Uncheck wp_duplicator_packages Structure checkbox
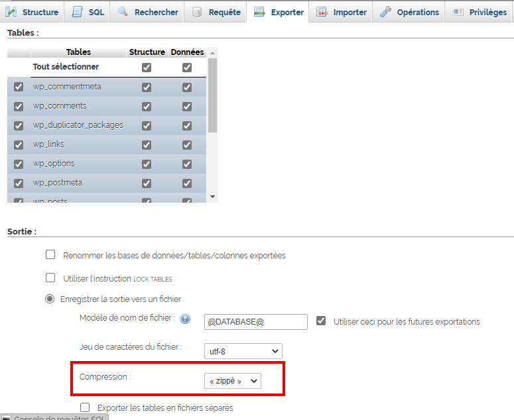Viewport: 514px width, 420px height. click(x=147, y=126)
